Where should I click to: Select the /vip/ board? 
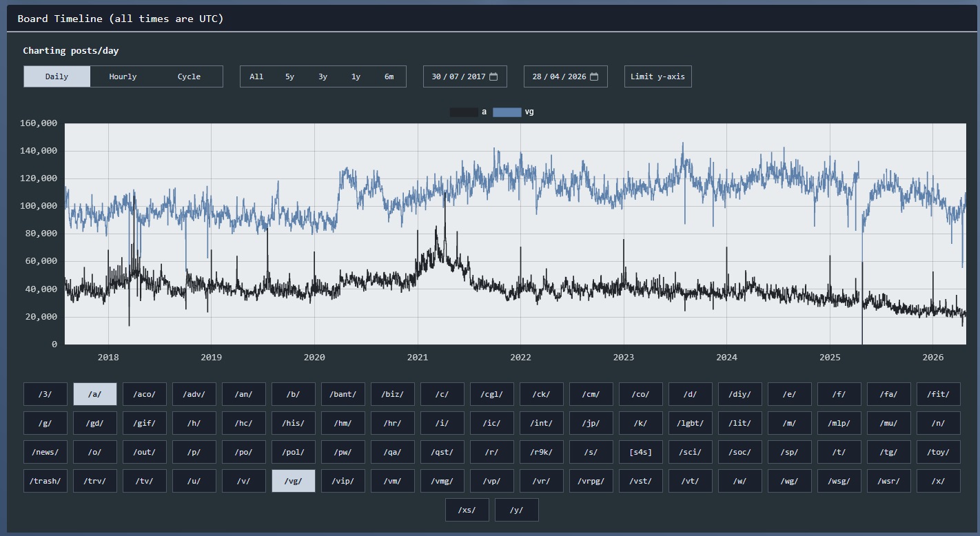[x=343, y=481]
